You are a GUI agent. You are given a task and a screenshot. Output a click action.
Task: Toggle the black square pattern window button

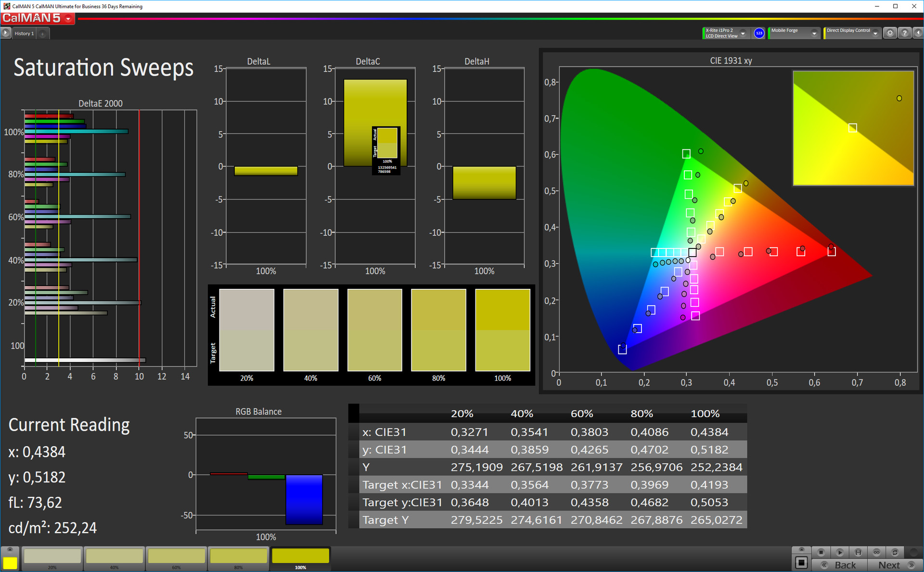[x=801, y=562]
